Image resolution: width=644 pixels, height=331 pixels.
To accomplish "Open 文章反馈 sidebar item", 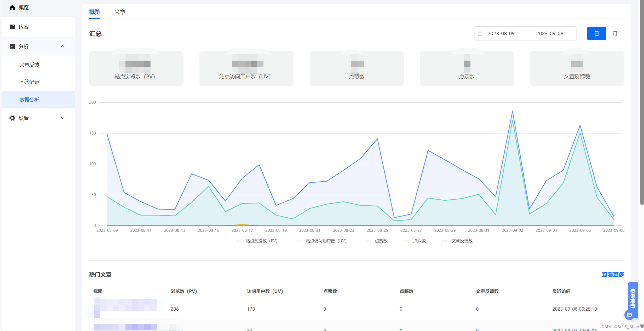I will [x=29, y=65].
